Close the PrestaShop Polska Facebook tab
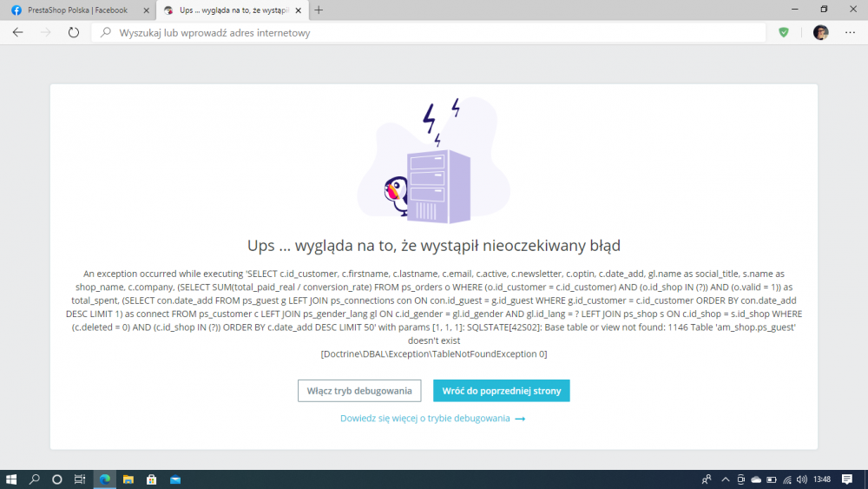Viewport: 868px width, 489px height. [x=146, y=10]
